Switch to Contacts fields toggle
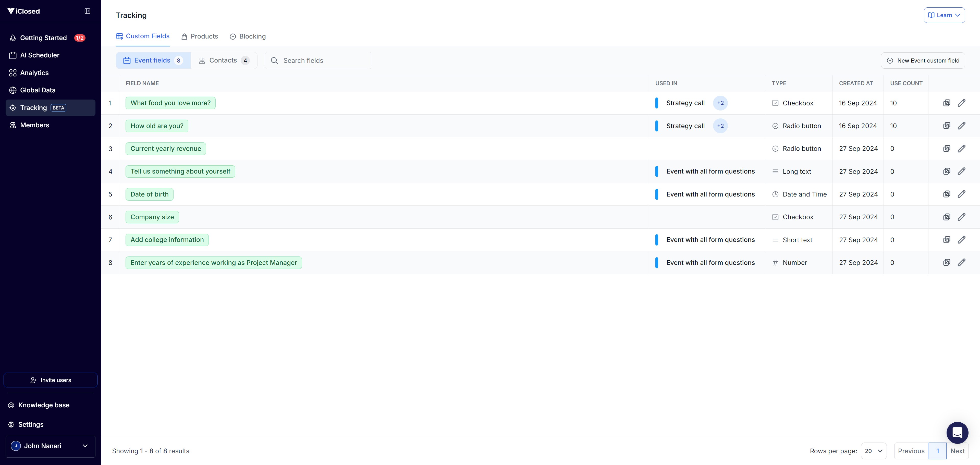This screenshot has width=980, height=465. [224, 60]
